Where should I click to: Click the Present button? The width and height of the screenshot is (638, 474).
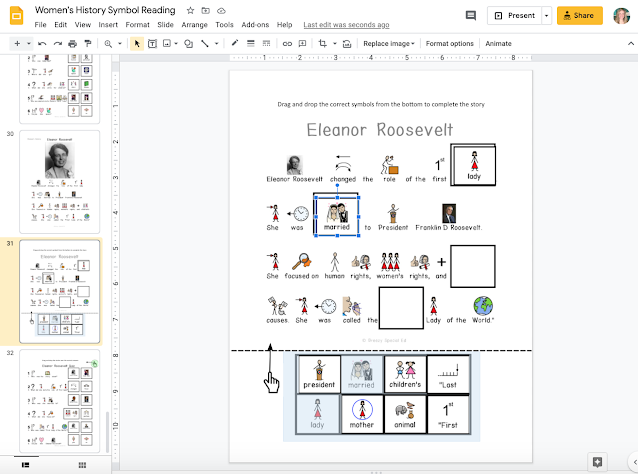pyautogui.click(x=514, y=16)
